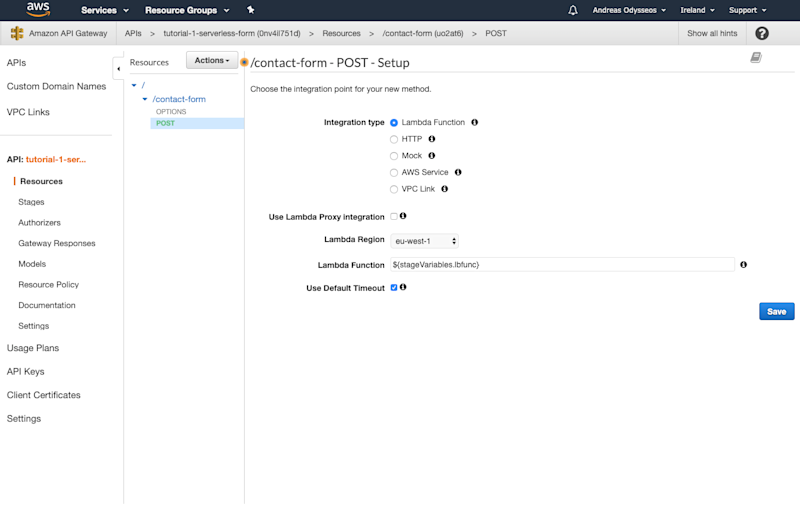Select Mock integration type
Image resolution: width=800 pixels, height=505 pixels.
pyautogui.click(x=394, y=156)
